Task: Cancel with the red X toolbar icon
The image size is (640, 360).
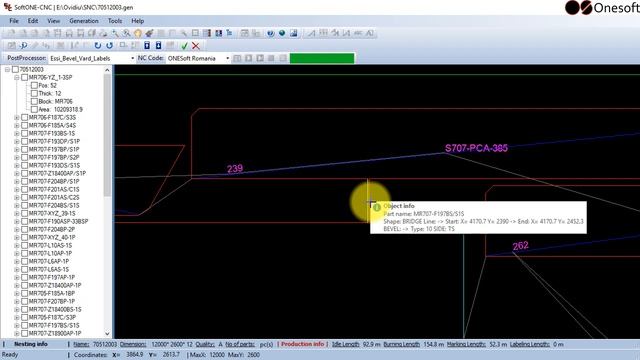Action: point(196,46)
